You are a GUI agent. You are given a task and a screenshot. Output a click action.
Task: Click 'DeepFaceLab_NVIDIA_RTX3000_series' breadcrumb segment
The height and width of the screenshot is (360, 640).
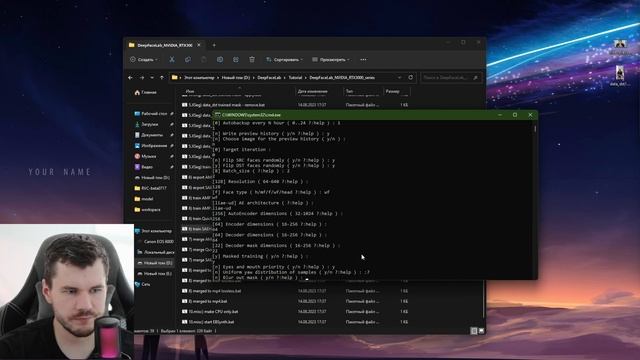(x=342, y=78)
